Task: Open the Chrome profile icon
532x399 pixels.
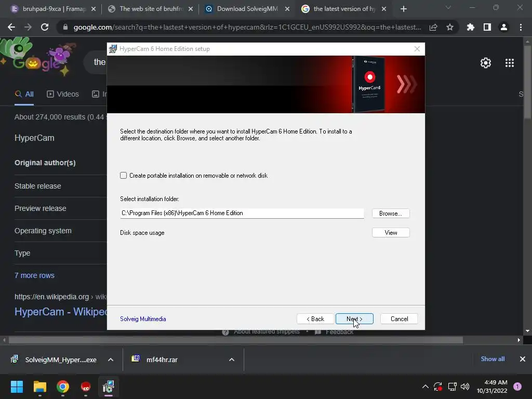Action: 504,27
